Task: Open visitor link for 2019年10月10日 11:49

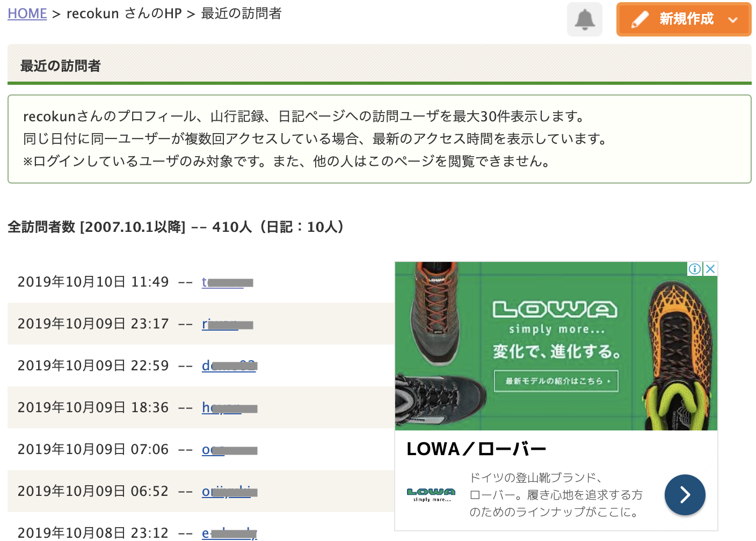Action: 227,282
